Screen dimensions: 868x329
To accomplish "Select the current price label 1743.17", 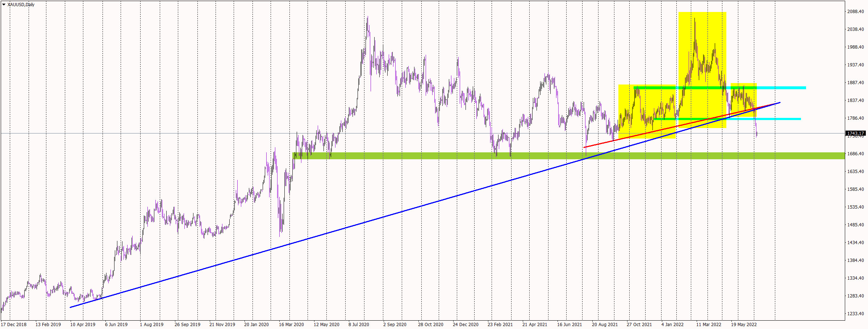I will pos(855,133).
